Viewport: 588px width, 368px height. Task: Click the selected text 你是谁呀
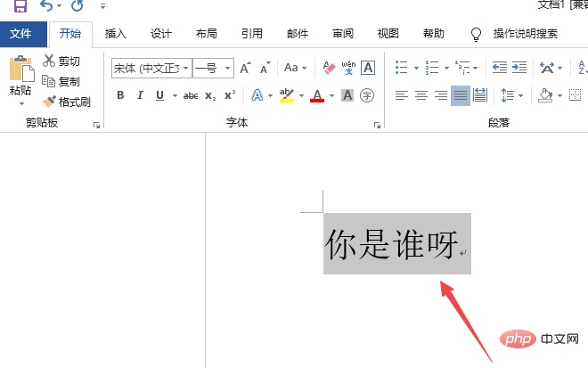(392, 244)
